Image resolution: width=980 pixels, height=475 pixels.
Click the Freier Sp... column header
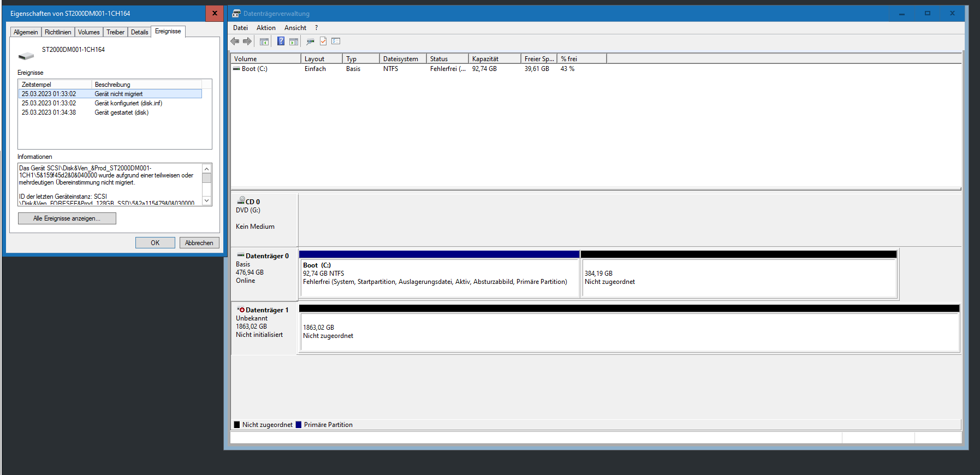pos(539,59)
